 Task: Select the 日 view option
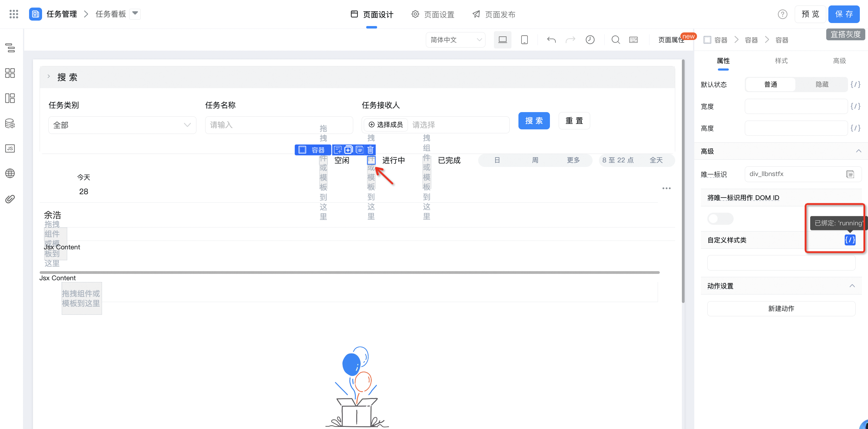497,160
